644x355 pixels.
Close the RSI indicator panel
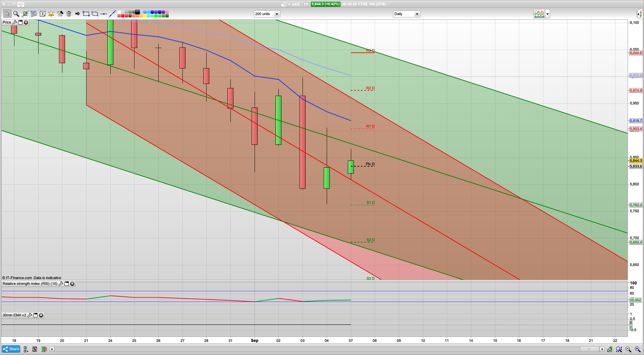72,284
